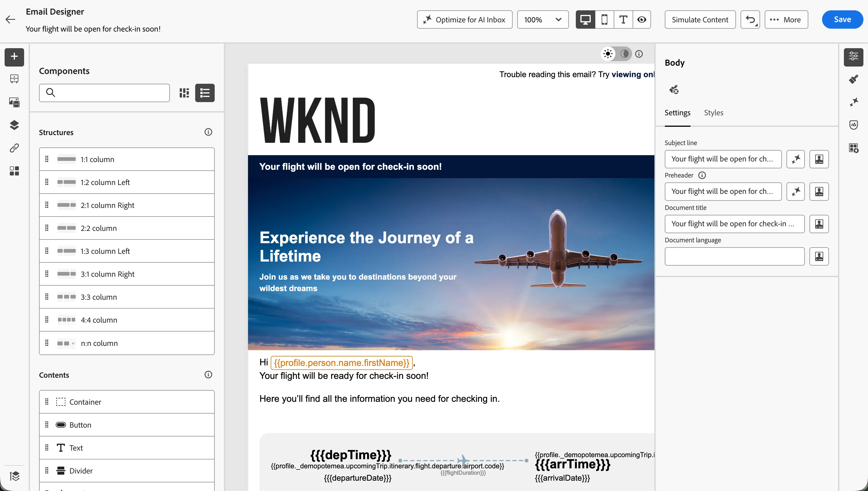This screenshot has height=491, width=868.
Task: Open the Links chain icon
Action: (x=14, y=148)
